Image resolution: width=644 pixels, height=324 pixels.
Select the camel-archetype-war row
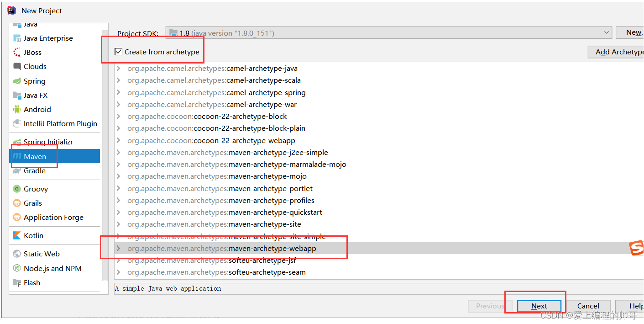(x=379, y=105)
